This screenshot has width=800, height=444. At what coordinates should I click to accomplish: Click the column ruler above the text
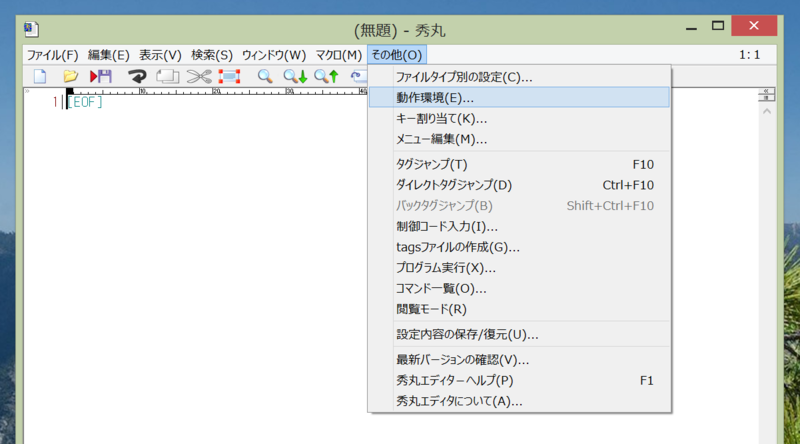coord(216,91)
